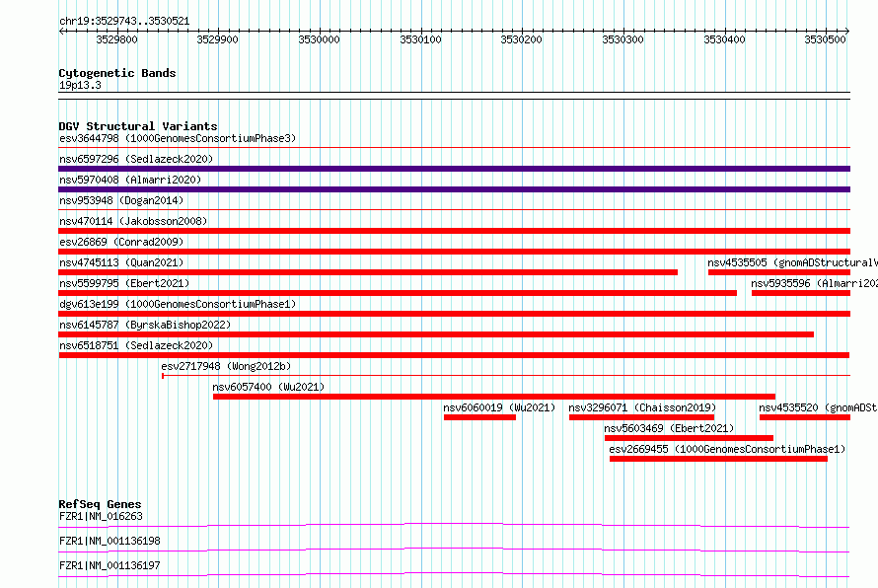Select the nsv6060019 Wu2021 short bar
878x588 pixels.
pos(479,417)
